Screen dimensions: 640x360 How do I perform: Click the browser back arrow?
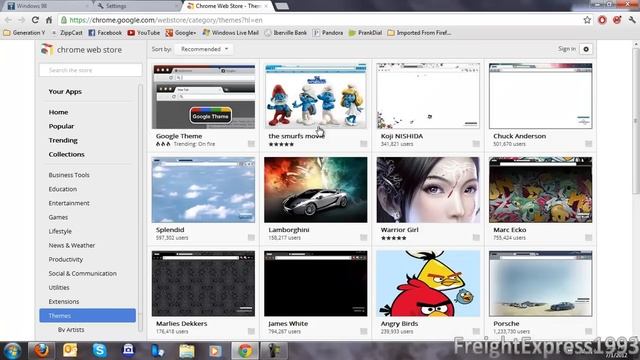tap(9, 20)
